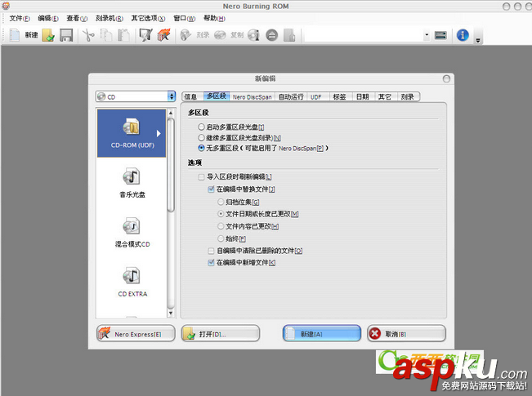532x396 pixels.
Task: Click the Open compilation folder icon
Action: tap(48, 35)
